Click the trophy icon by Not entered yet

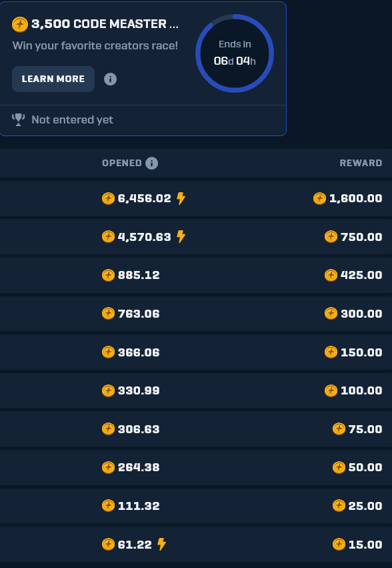[x=18, y=119]
